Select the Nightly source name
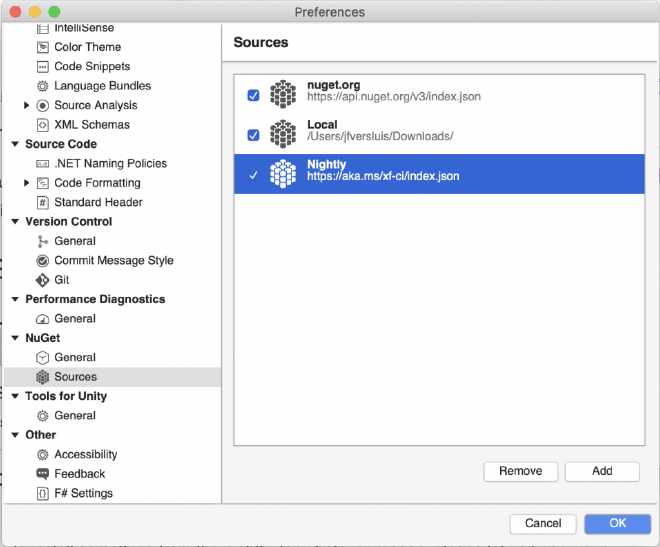 pos(326,165)
